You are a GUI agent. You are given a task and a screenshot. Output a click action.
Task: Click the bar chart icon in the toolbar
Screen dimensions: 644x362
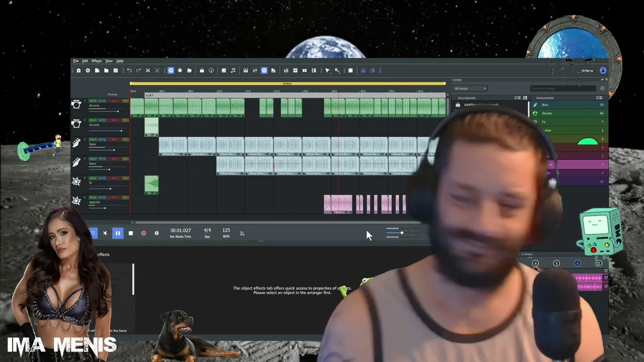[286, 70]
